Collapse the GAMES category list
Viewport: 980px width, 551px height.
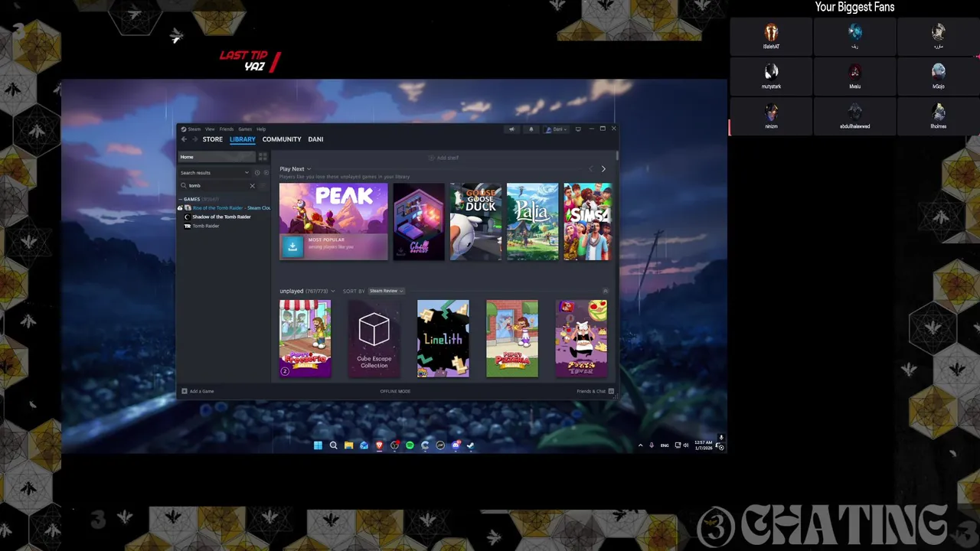click(x=181, y=199)
